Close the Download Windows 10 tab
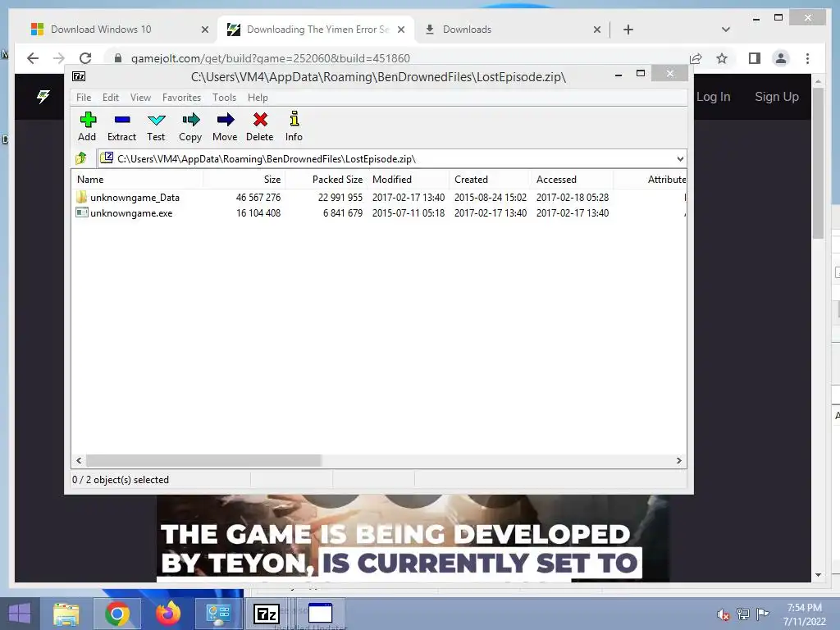The width and height of the screenshot is (840, 630). 204,30
